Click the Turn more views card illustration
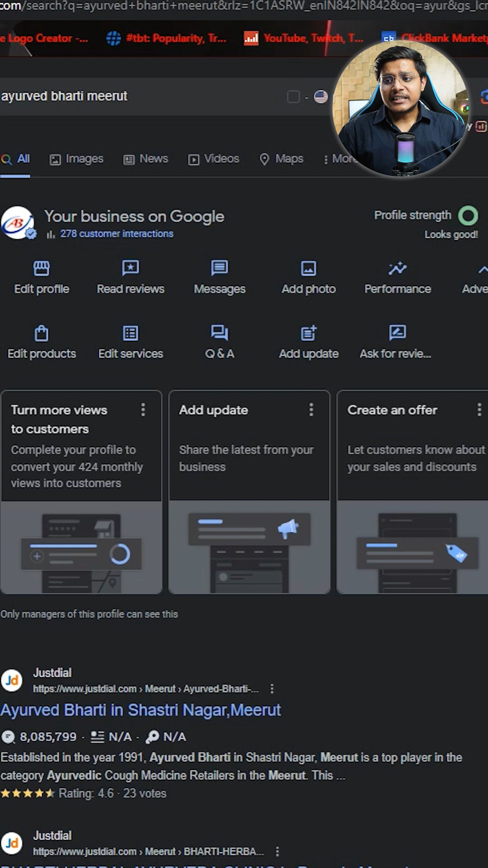The height and width of the screenshot is (868, 488). 81,547
